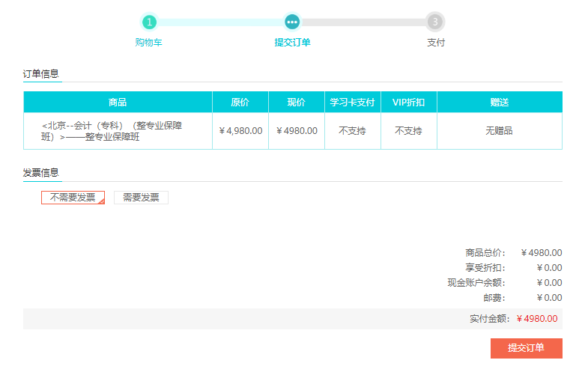The width and height of the screenshot is (588, 372).
Task: Click the three-dot current step icon
Action: click(x=292, y=22)
